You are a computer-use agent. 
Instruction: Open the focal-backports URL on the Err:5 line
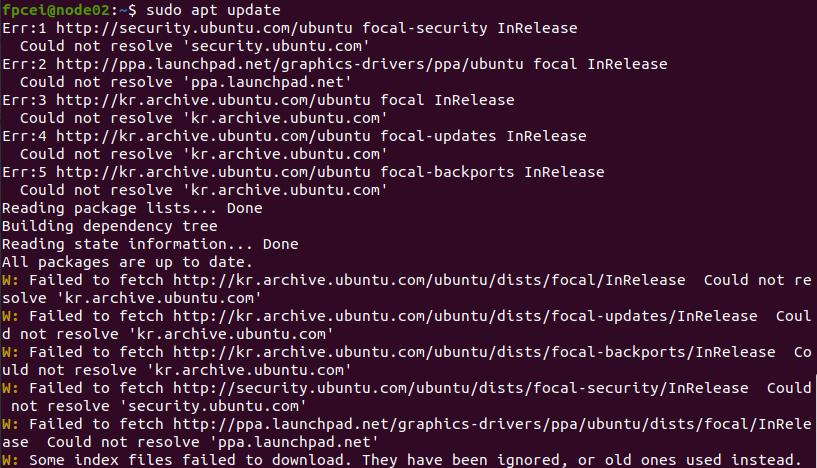[x=213, y=172]
